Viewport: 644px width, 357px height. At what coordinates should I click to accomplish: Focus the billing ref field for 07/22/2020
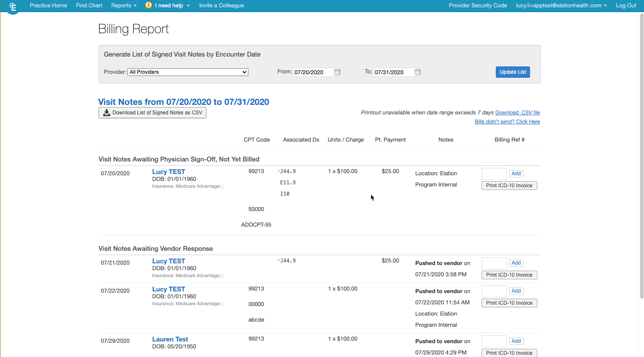click(x=494, y=291)
